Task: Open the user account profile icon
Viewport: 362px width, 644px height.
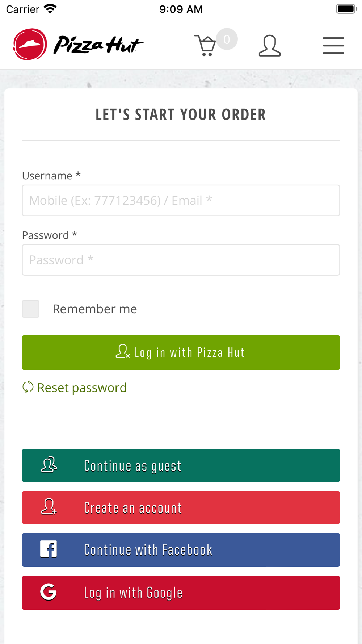Action: pos(269,46)
